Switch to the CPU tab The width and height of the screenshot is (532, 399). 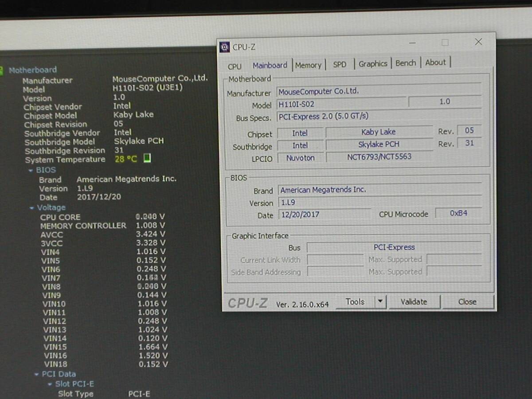(235, 66)
